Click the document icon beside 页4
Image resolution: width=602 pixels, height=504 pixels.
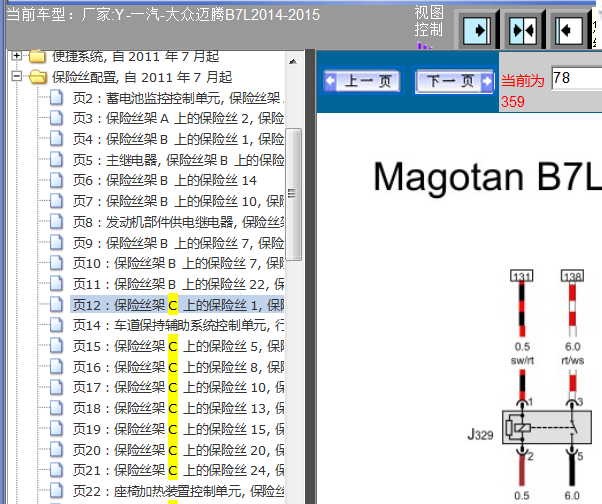56,139
